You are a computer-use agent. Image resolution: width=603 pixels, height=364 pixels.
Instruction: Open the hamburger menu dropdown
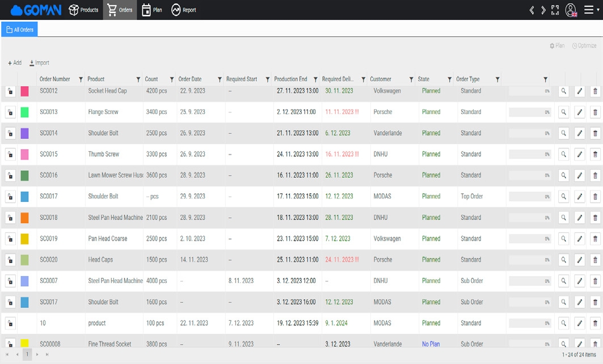tap(591, 10)
